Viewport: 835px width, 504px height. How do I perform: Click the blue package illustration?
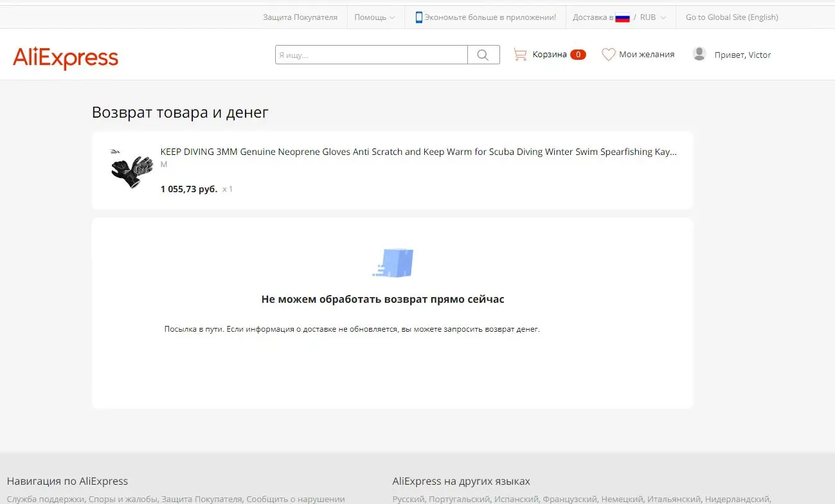tap(393, 262)
